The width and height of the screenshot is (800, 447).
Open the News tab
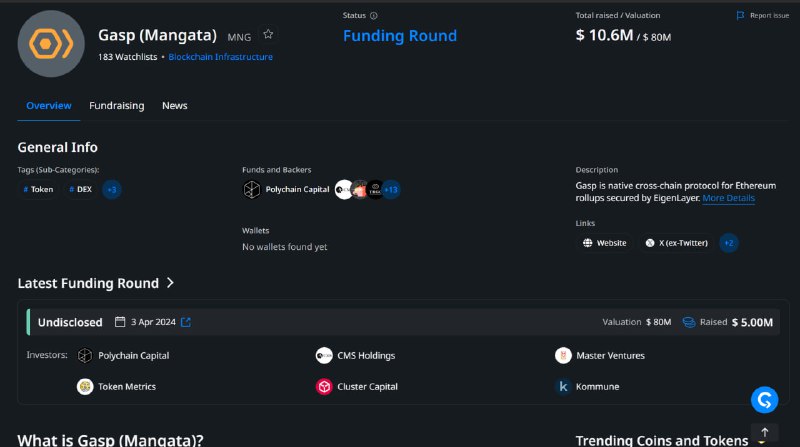click(x=174, y=106)
